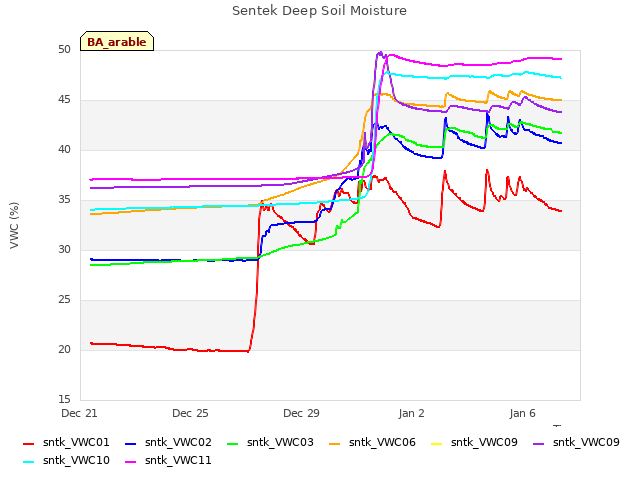Click the Sentek Deep Soil Moisture title
The height and width of the screenshot is (480, 640).
(x=320, y=11)
